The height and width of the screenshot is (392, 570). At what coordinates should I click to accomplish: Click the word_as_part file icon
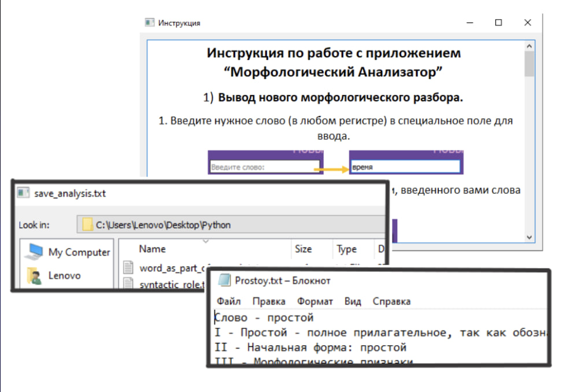point(128,268)
